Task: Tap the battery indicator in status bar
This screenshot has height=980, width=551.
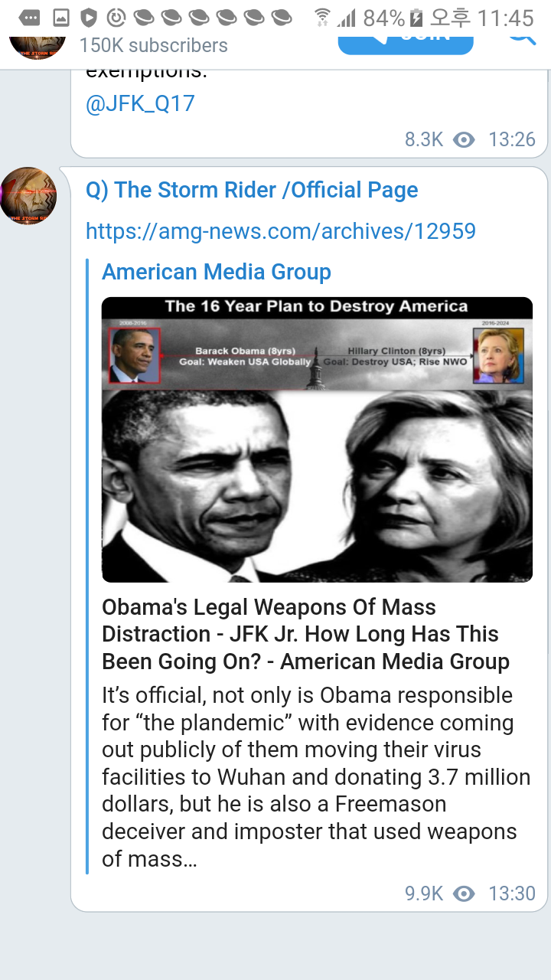Action: pos(416,17)
